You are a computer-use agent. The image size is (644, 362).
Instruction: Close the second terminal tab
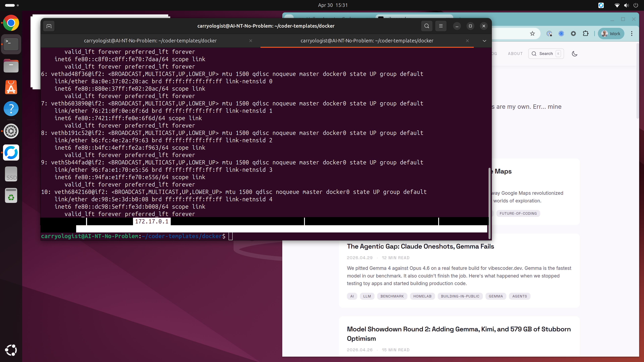coord(467,41)
